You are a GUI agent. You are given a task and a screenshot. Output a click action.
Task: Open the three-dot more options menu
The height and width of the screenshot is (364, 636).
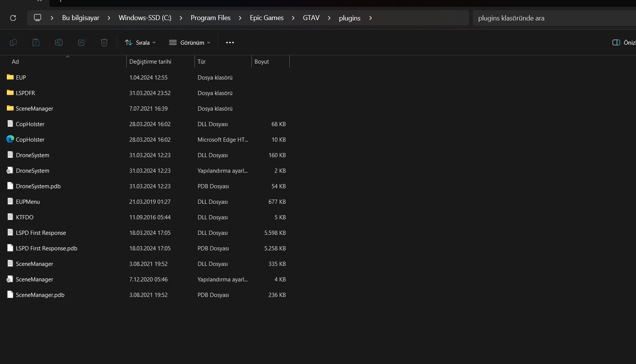[230, 42]
